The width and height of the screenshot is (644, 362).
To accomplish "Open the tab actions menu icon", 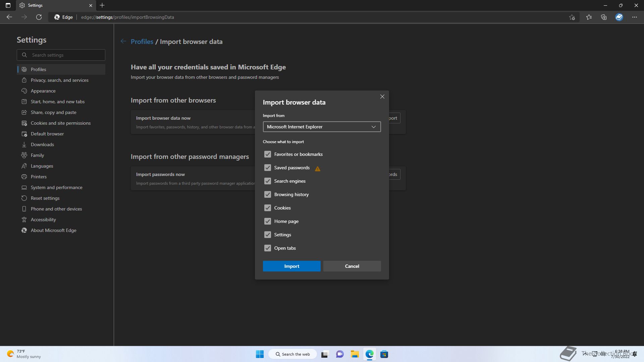I will point(8,5).
